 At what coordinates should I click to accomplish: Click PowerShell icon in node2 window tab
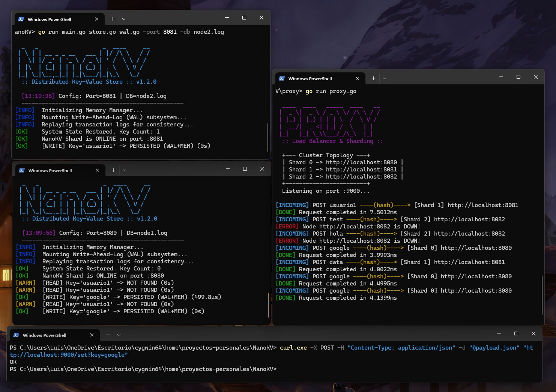point(21,19)
